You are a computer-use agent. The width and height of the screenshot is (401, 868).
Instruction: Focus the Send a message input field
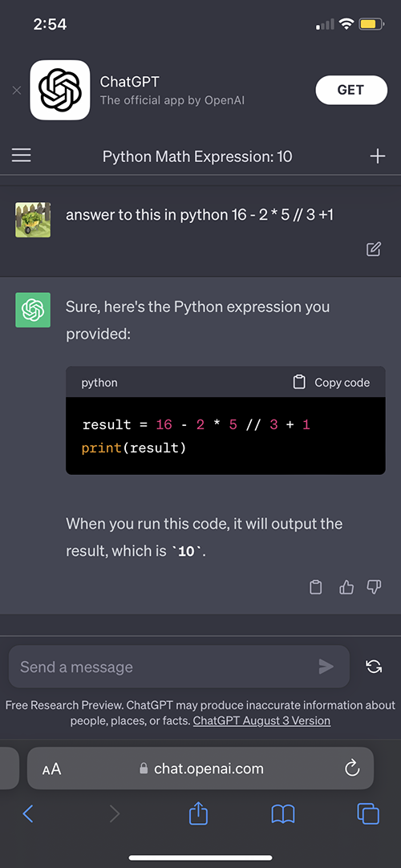(x=179, y=667)
